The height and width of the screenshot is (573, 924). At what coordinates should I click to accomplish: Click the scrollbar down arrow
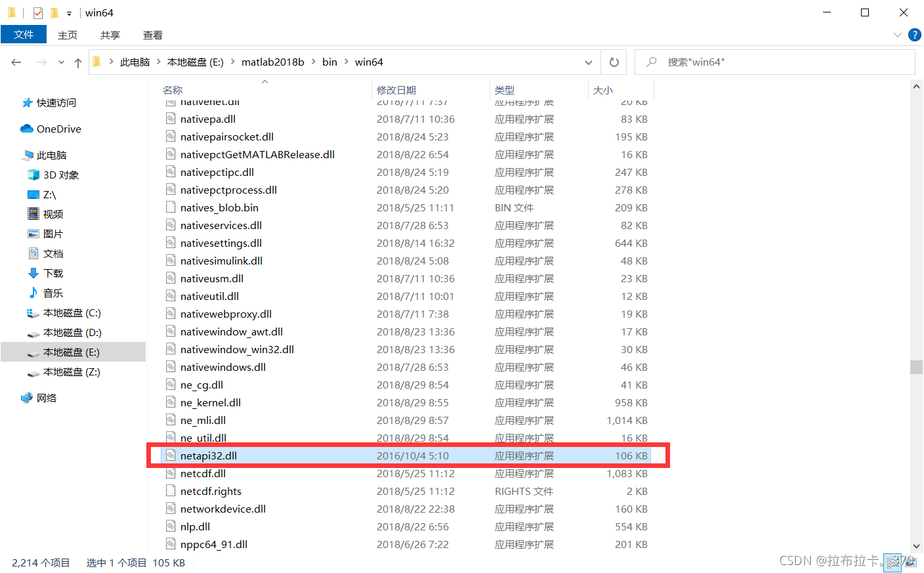(917, 546)
